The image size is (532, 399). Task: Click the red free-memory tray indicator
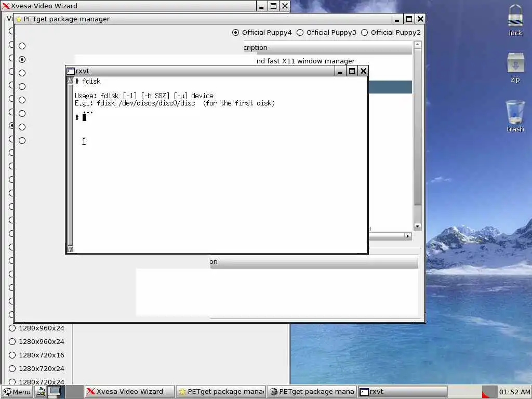point(488,392)
